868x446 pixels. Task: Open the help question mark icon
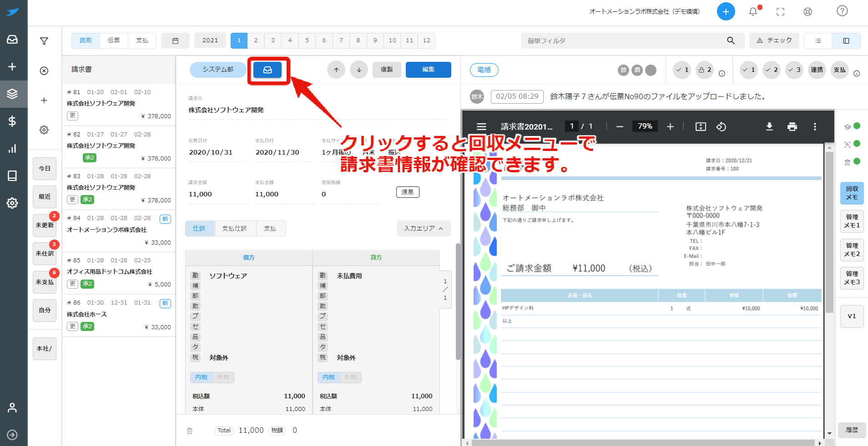tap(842, 11)
